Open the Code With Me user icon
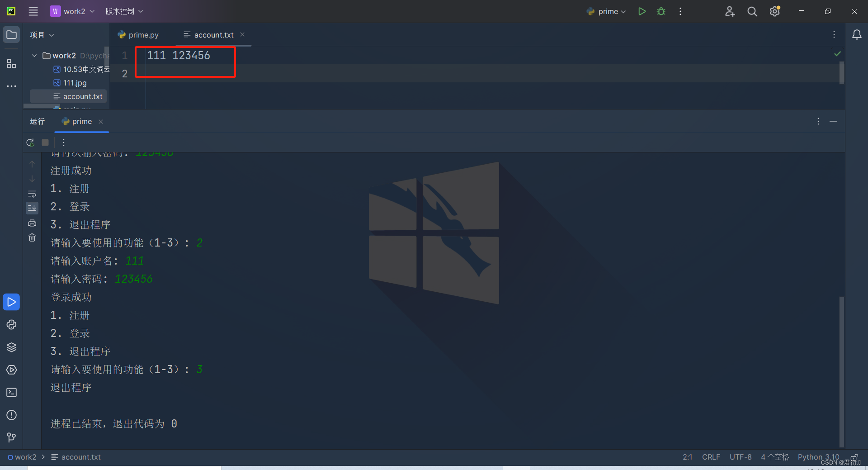The height and width of the screenshot is (470, 868). click(x=730, y=11)
